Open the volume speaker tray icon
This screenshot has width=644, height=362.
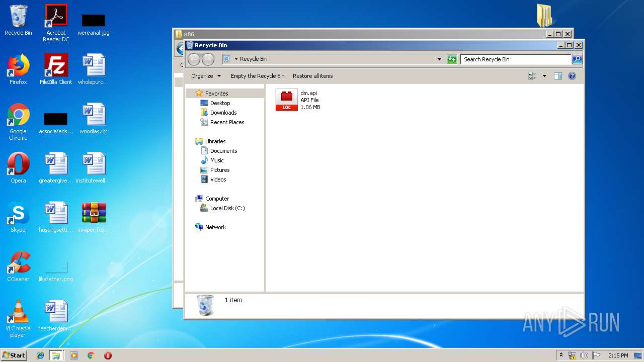pyautogui.click(x=584, y=355)
